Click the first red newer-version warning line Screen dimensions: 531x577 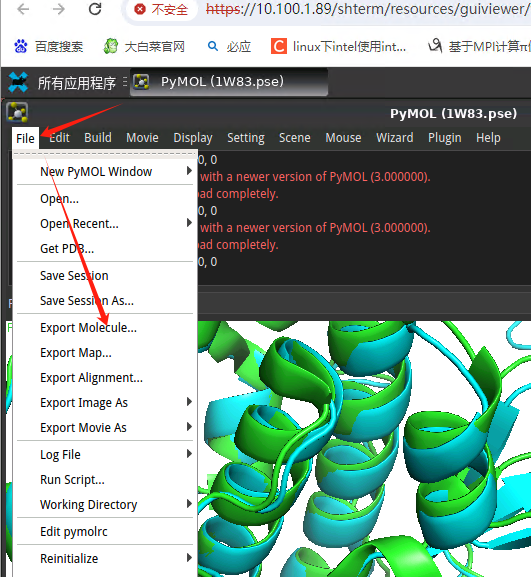[315, 177]
